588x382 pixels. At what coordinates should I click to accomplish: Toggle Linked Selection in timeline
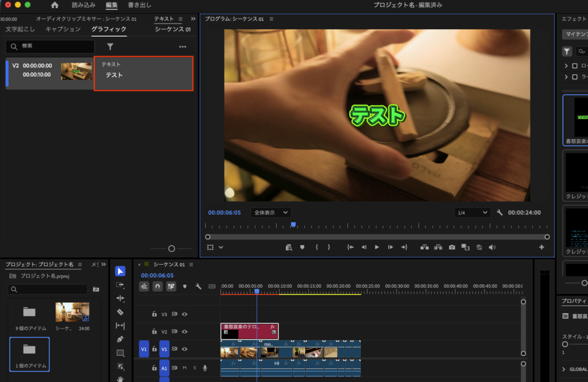click(x=171, y=286)
